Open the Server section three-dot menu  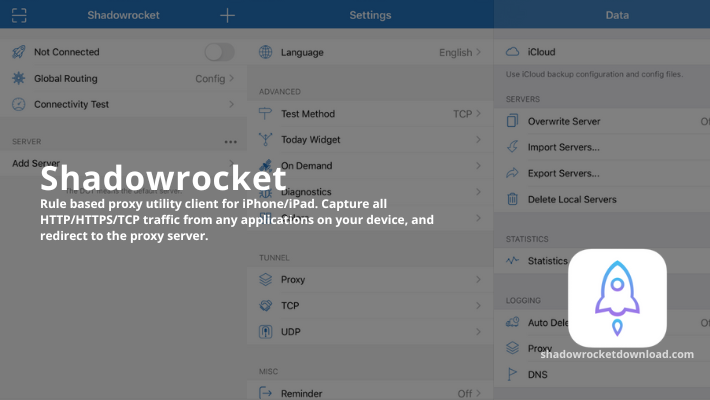(x=230, y=142)
